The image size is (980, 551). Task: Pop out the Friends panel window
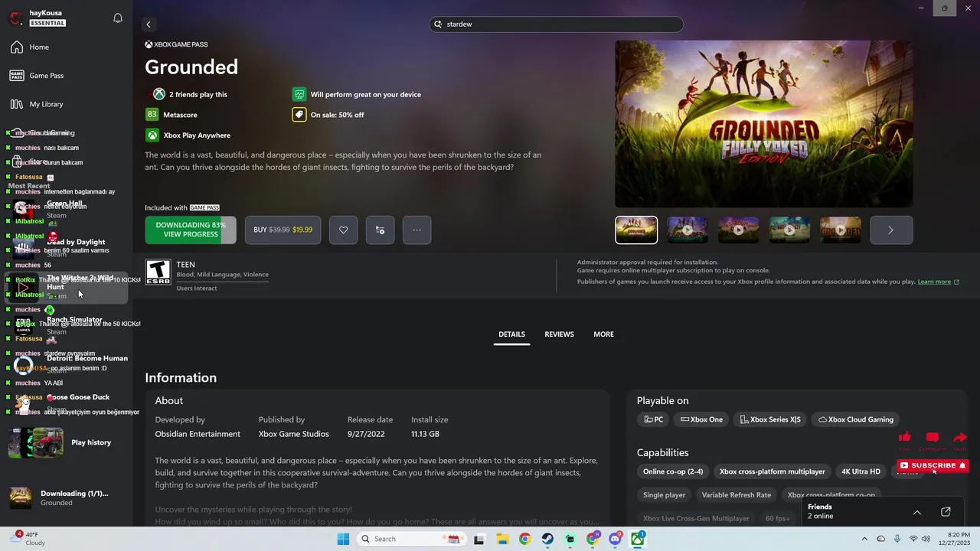point(946,512)
